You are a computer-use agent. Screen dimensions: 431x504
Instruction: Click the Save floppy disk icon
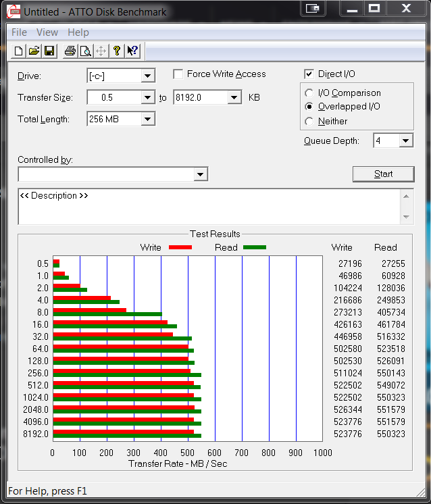coord(49,51)
